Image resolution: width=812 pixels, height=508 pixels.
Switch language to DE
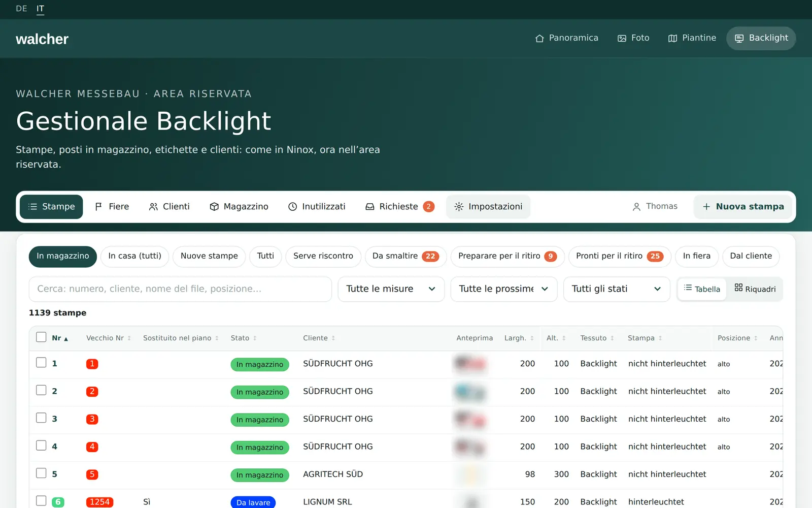tap(21, 9)
